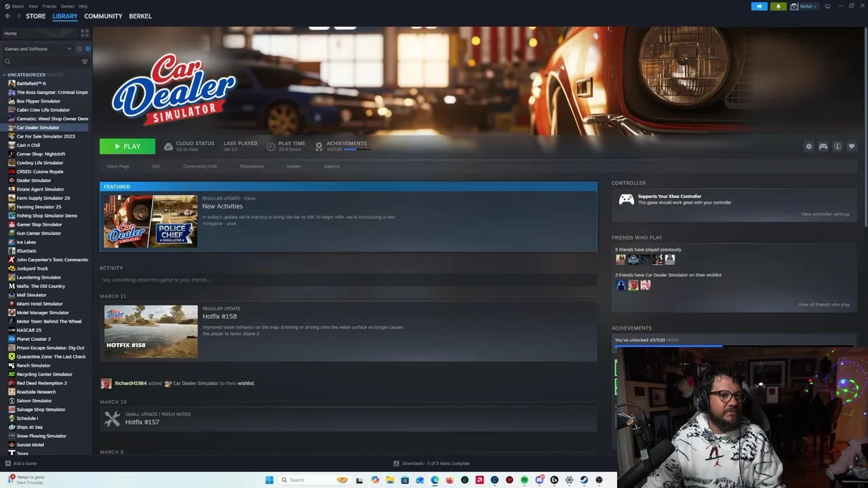Open the Guides link
This screenshot has width=868, height=488.
pos(294,166)
